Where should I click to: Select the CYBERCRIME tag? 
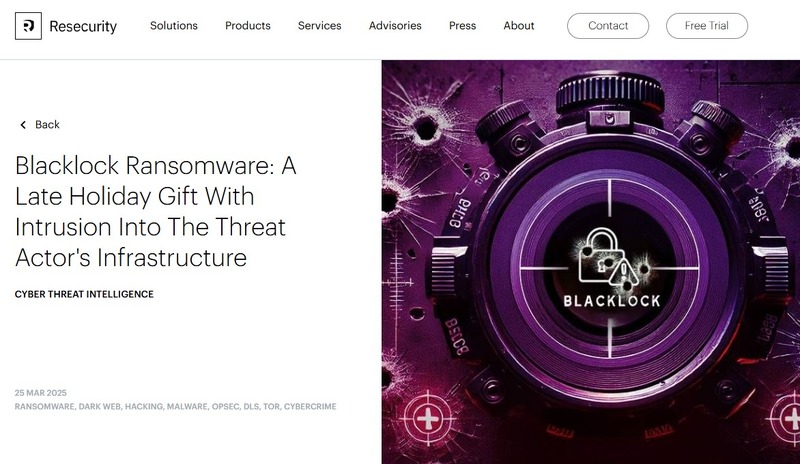point(310,407)
